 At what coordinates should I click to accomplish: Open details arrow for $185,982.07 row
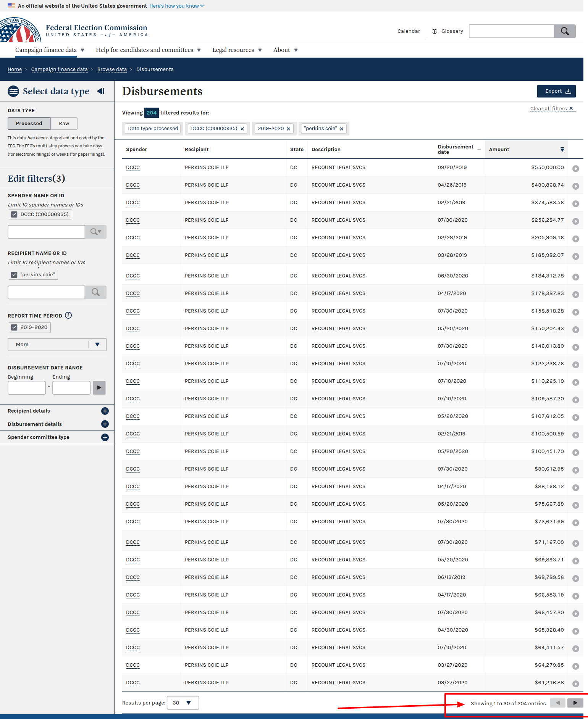pyautogui.click(x=576, y=256)
